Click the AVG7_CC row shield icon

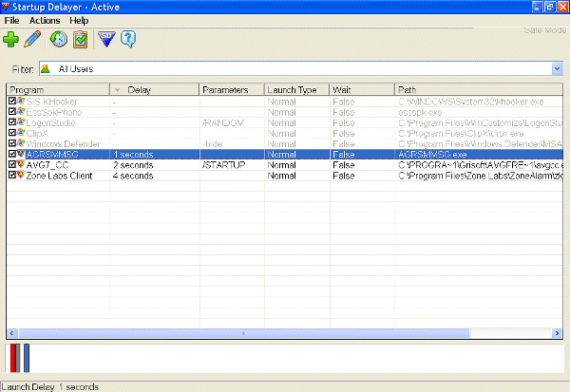pos(21,164)
